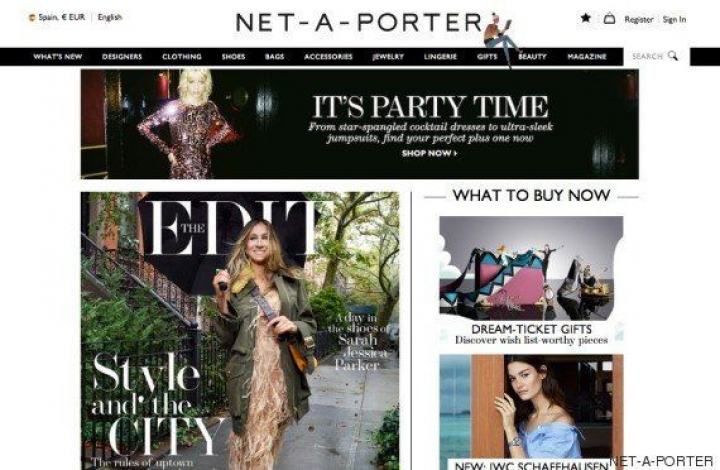
Task: Select the Magazine menu item
Action: pos(587,56)
